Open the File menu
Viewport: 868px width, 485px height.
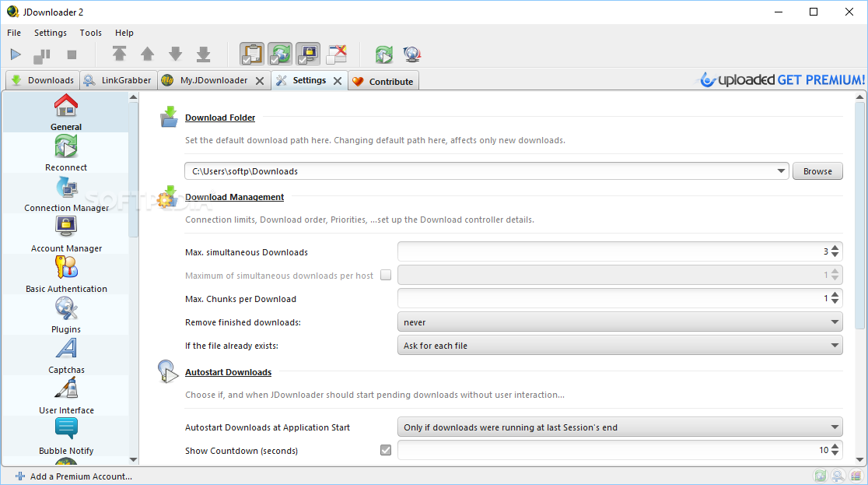[14, 33]
